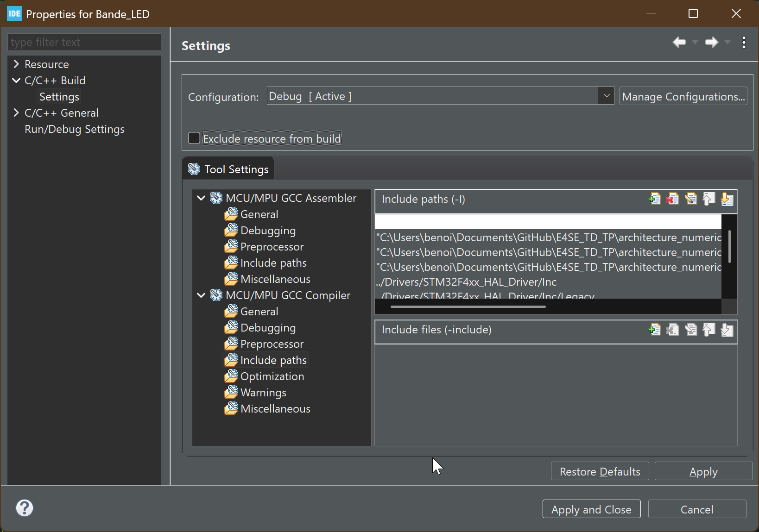The width and height of the screenshot is (759, 532).
Task: Delete the selected include path
Action: [x=673, y=199]
